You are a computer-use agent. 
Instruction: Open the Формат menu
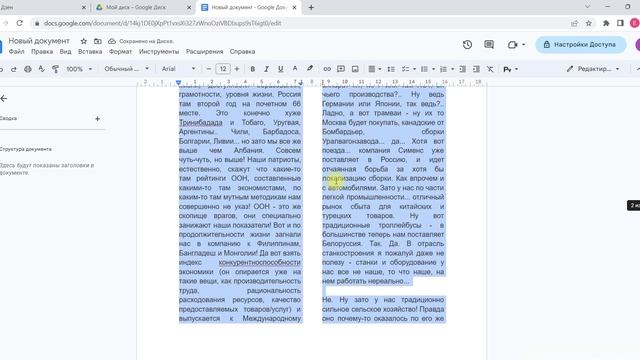(x=120, y=52)
